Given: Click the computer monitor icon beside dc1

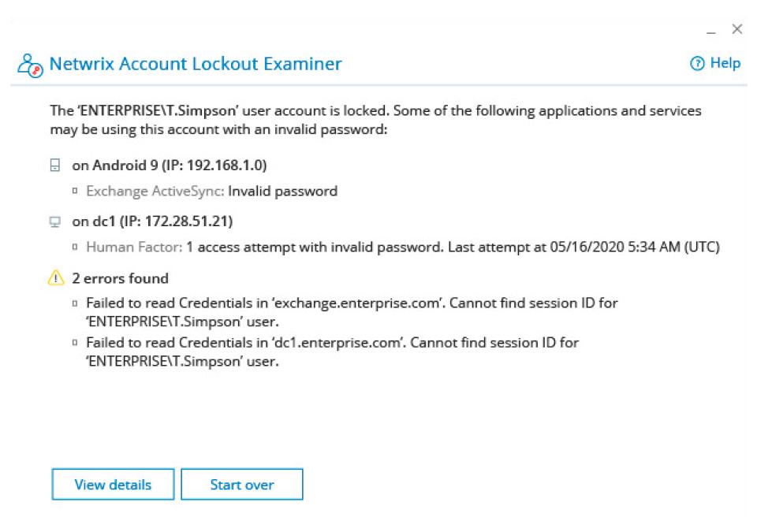Looking at the screenshot, I should [55, 221].
